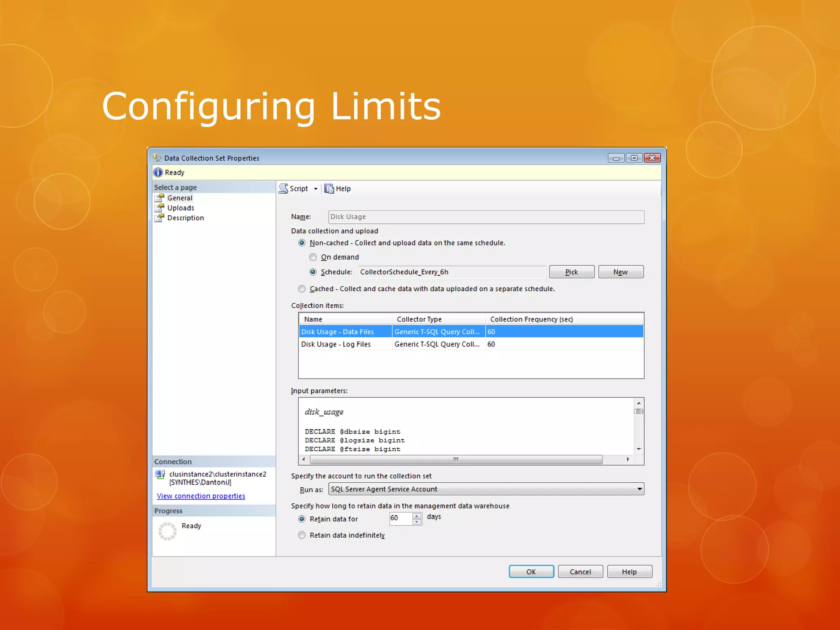Click the Help toolbar icon
The image size is (840, 630).
[329, 189]
